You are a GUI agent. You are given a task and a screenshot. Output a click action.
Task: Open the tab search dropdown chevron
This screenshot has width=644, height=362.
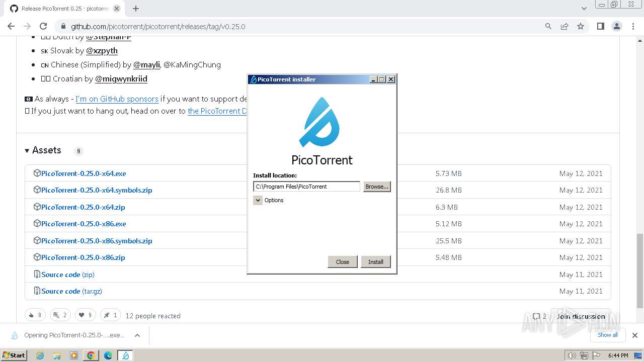click(584, 9)
